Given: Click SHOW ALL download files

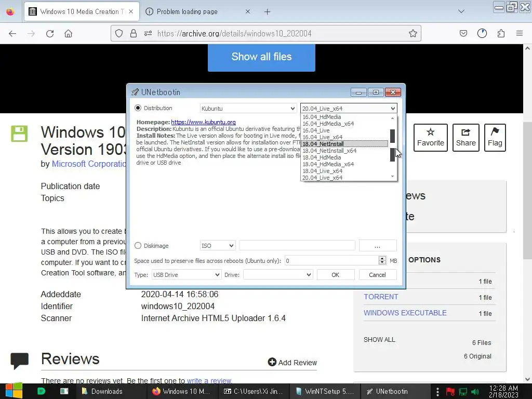Looking at the screenshot, I should 379,340.
